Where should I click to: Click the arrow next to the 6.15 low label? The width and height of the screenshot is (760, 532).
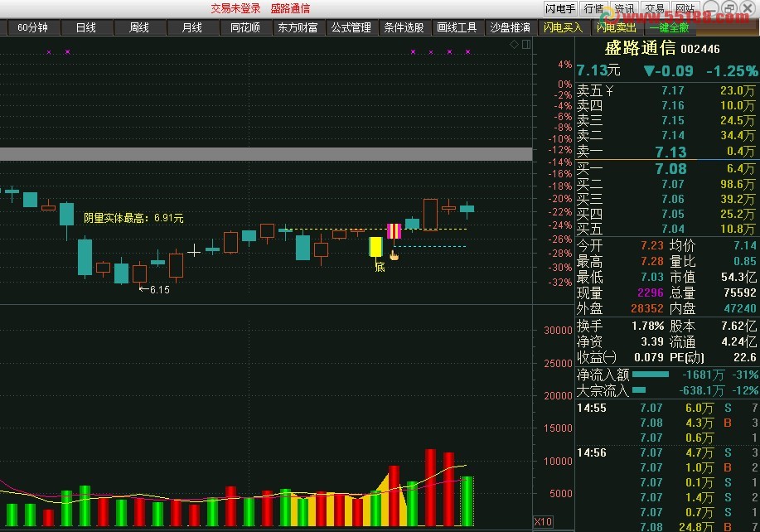tap(143, 289)
